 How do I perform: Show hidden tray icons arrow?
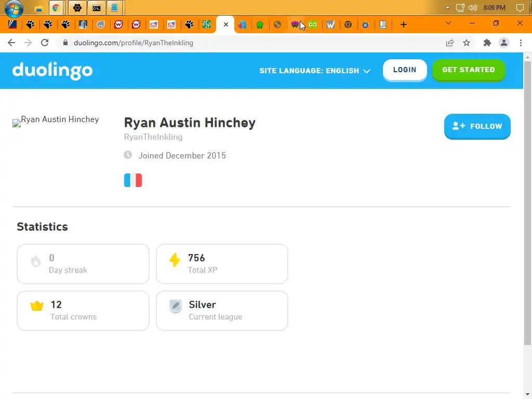[x=447, y=8]
